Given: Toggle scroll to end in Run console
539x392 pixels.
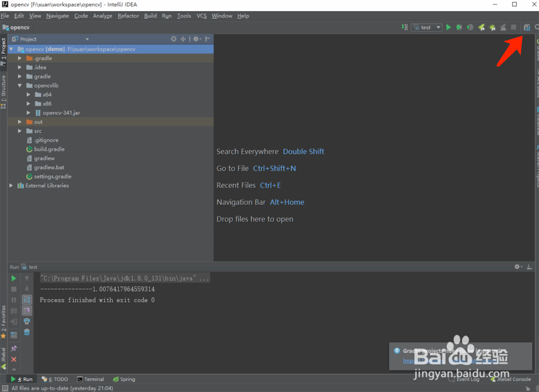Looking at the screenshot, I should (x=27, y=311).
